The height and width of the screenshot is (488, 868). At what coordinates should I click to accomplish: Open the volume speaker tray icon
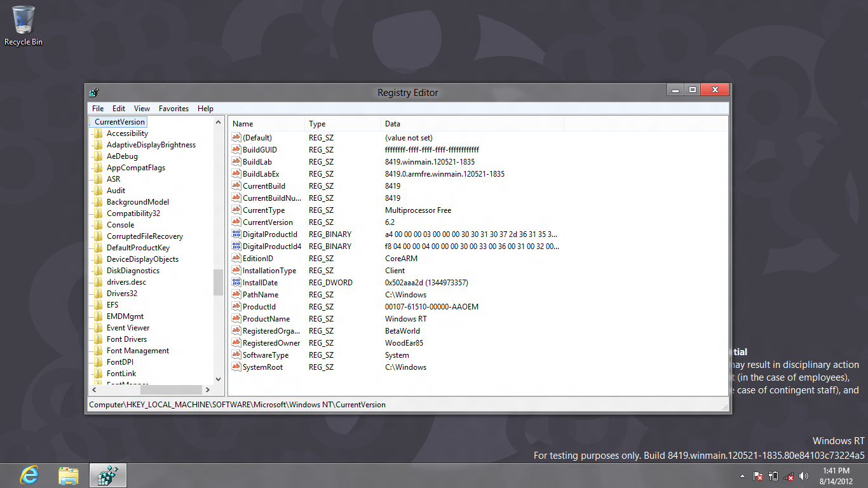[x=804, y=476]
